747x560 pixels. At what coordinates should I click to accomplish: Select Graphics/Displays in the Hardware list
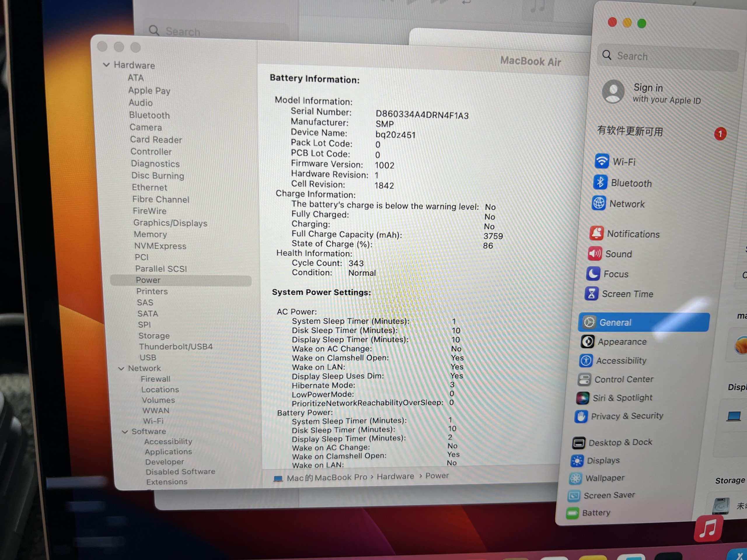pos(170,223)
